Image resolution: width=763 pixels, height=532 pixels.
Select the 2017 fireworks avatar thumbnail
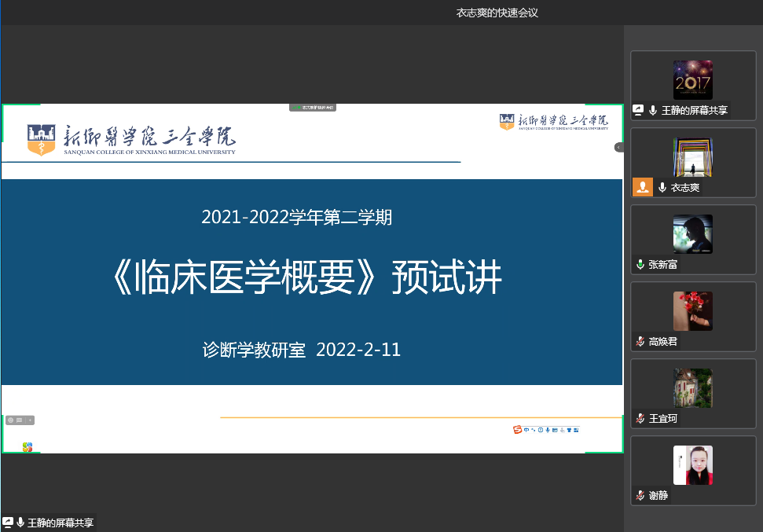point(692,80)
